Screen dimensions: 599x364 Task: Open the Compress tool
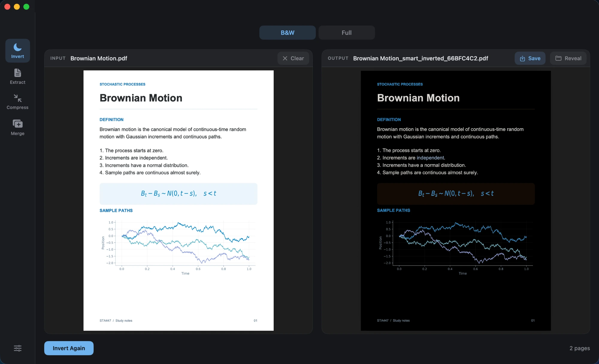[x=18, y=102]
